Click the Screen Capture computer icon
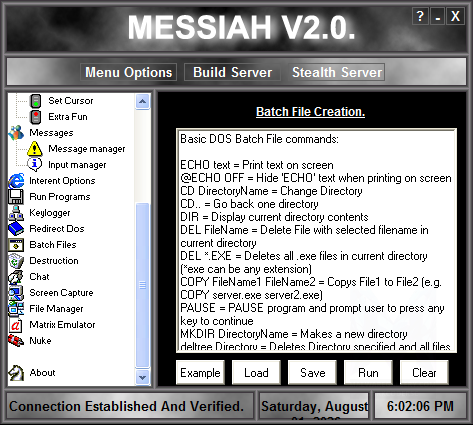Image resolution: width=473 pixels, height=425 pixels. (16, 293)
